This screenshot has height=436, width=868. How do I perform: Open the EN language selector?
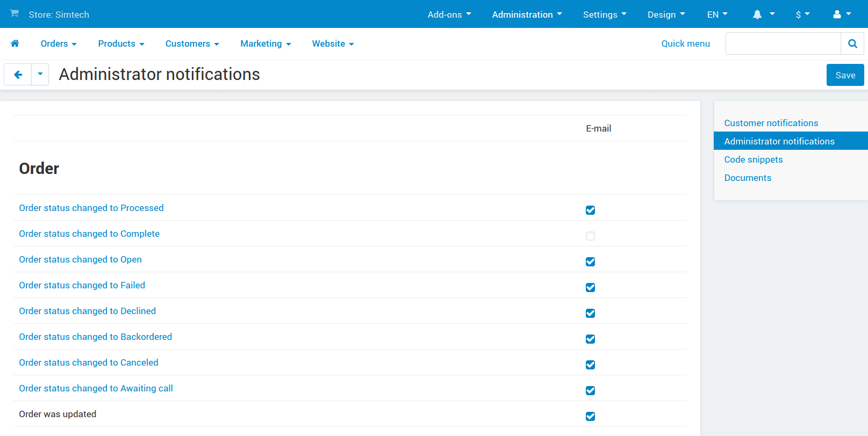click(x=717, y=14)
